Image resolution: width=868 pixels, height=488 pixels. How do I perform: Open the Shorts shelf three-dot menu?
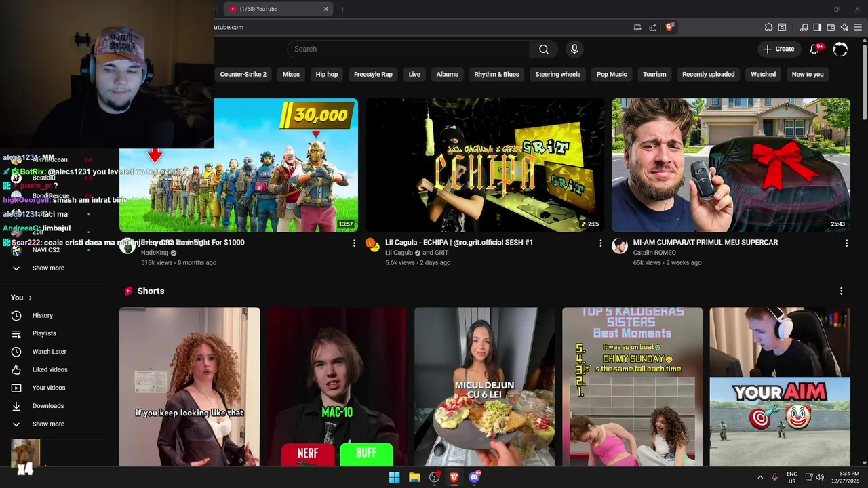841,291
